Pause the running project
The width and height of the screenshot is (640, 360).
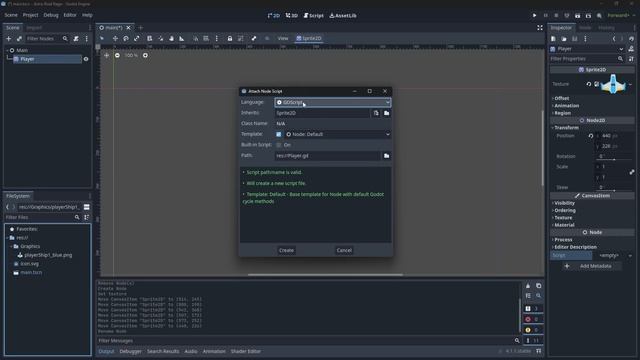[546, 16]
